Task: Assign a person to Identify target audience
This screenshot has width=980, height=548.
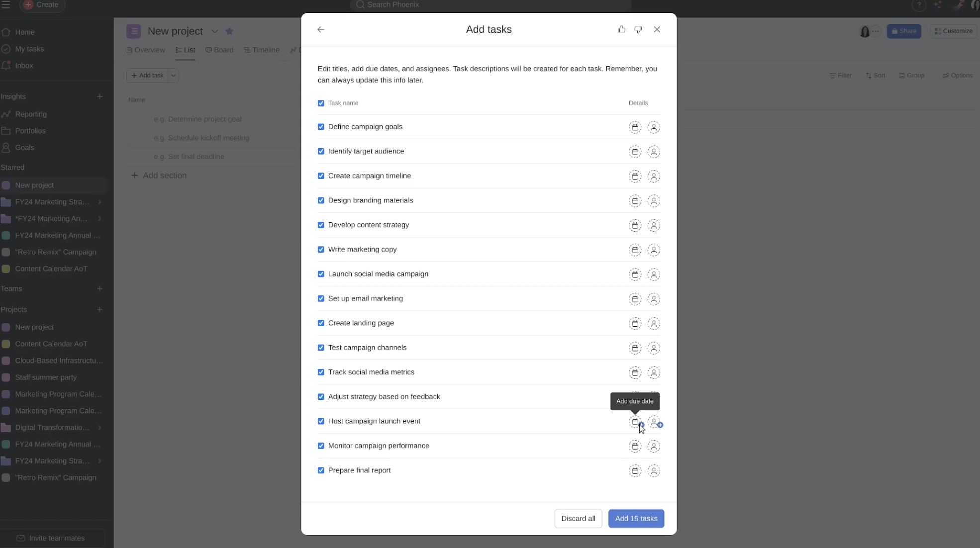Action: [x=654, y=152]
